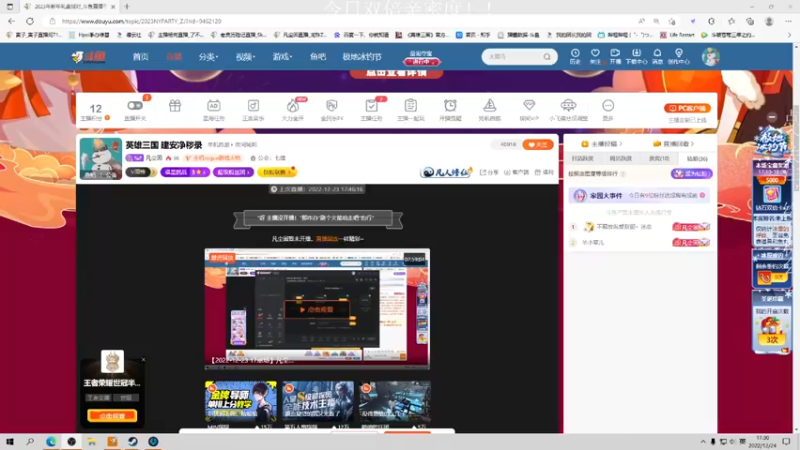
Task: Click orange button on 王者荣耀 popup
Action: click(x=112, y=416)
